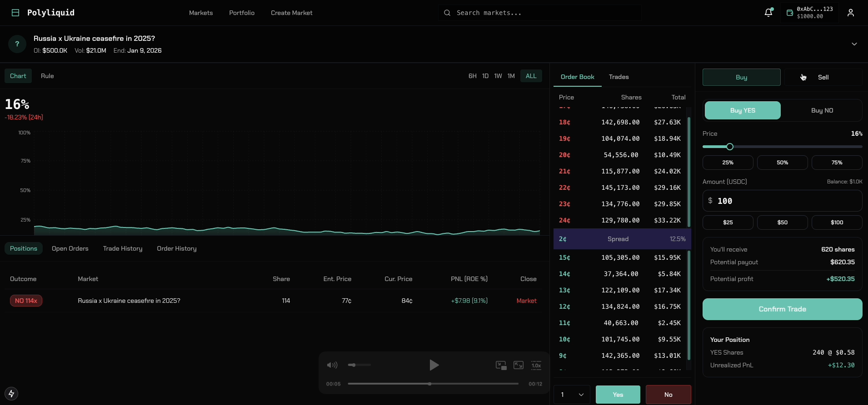Screen dimensions: 868x405
Task: Select the ALL chart timeframe
Action: 531,76
